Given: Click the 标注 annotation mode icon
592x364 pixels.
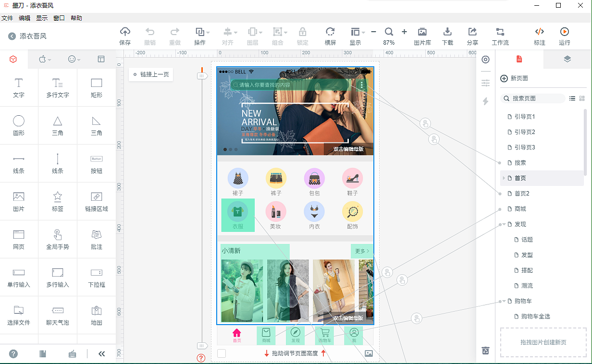Looking at the screenshot, I should click(539, 36).
